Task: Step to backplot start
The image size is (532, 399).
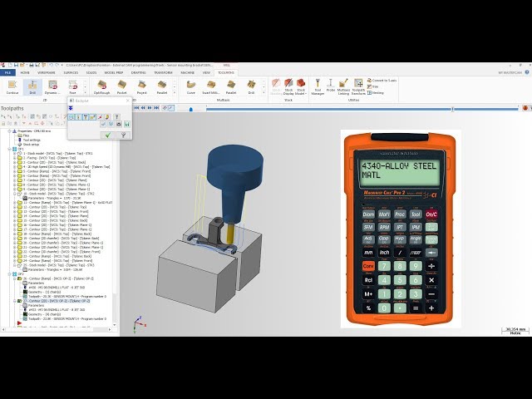Action: (136, 108)
